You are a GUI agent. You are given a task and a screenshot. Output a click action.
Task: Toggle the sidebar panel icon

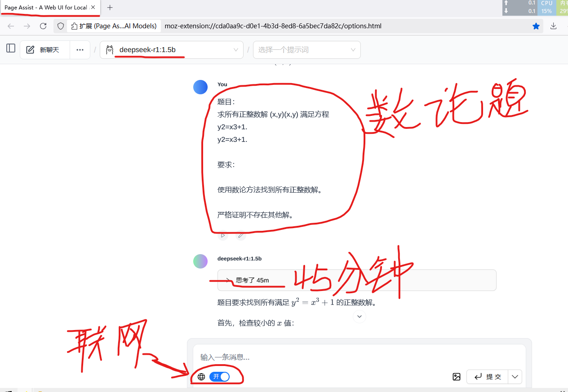(11, 48)
